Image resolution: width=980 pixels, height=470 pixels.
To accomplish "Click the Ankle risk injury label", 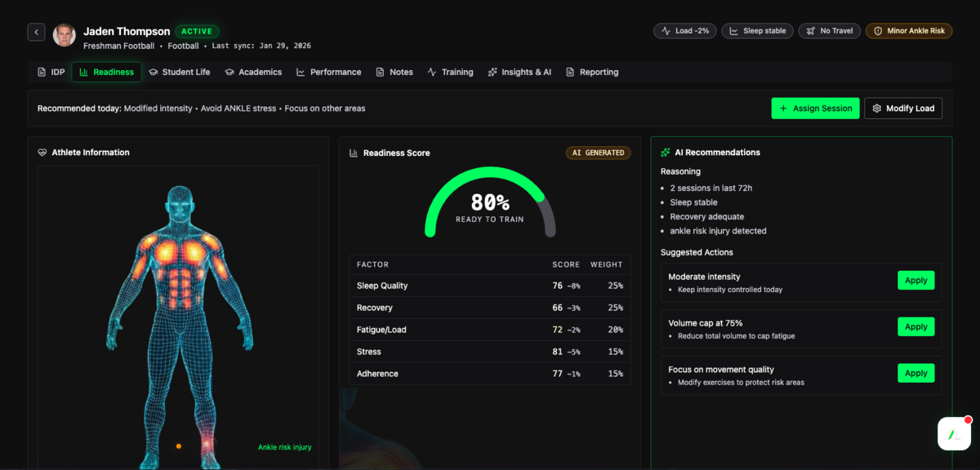I will tap(284, 447).
